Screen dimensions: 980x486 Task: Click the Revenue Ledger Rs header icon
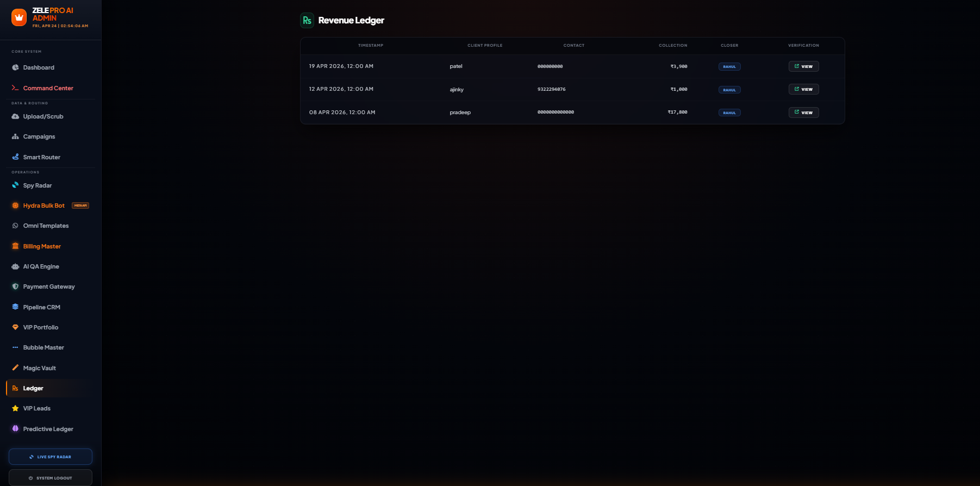[307, 20]
